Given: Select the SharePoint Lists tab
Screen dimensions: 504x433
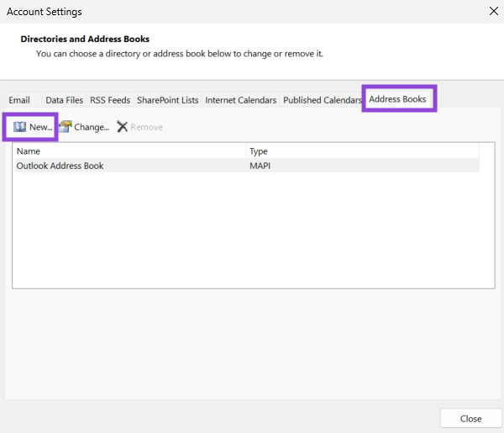Looking at the screenshot, I should (167, 100).
